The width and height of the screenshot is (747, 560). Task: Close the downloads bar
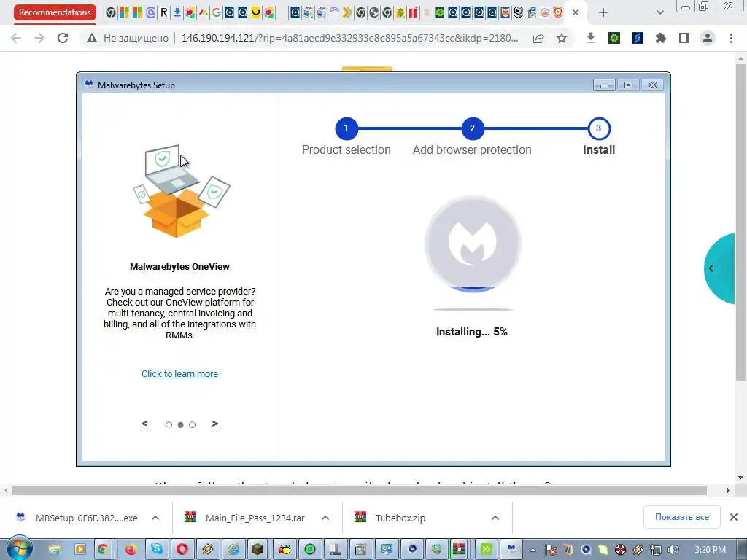pos(734,517)
